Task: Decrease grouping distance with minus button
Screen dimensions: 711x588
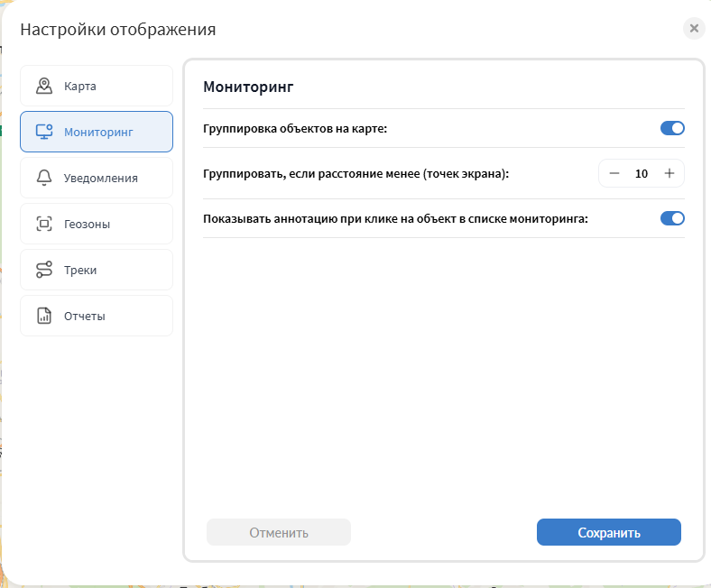Action: click(x=614, y=173)
